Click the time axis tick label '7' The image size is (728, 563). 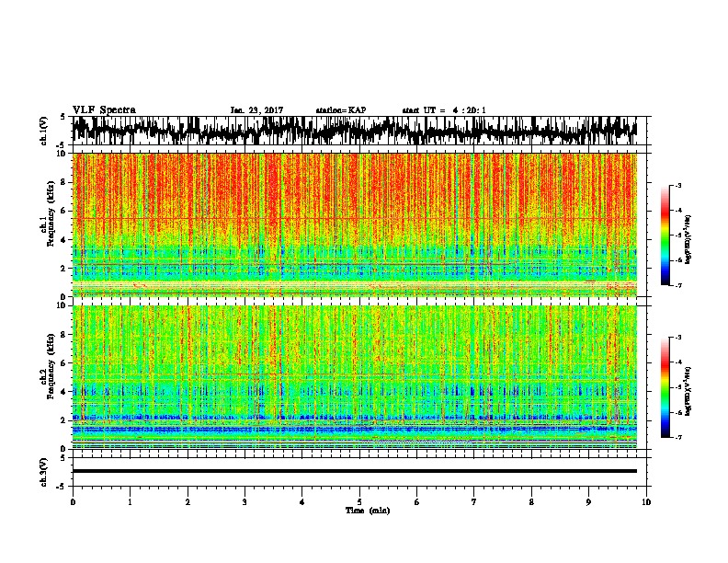click(x=474, y=502)
